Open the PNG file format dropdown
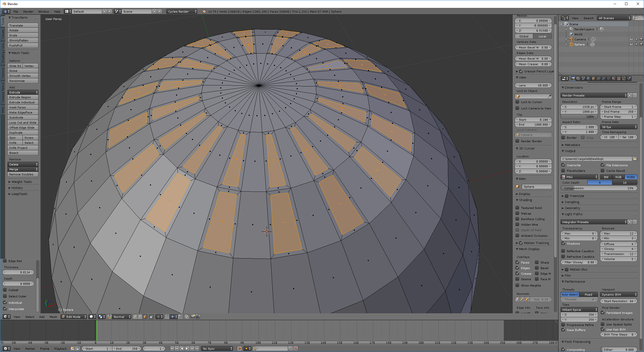644x352 pixels. coord(579,177)
